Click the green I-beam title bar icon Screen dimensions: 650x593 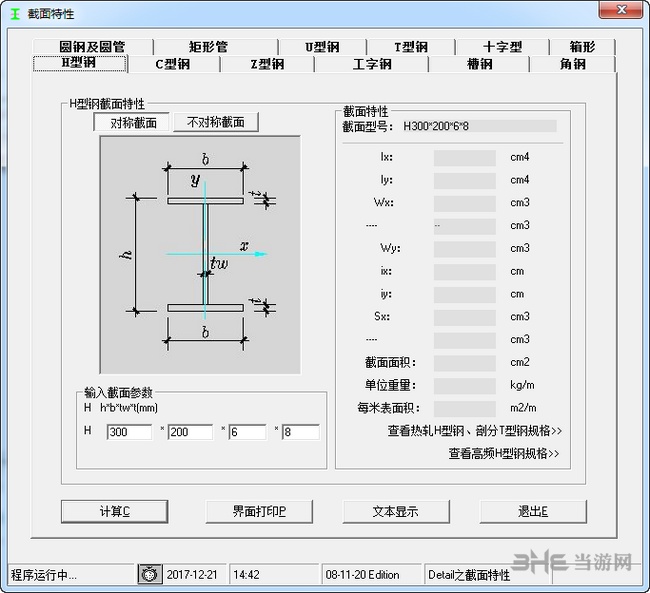15,14
